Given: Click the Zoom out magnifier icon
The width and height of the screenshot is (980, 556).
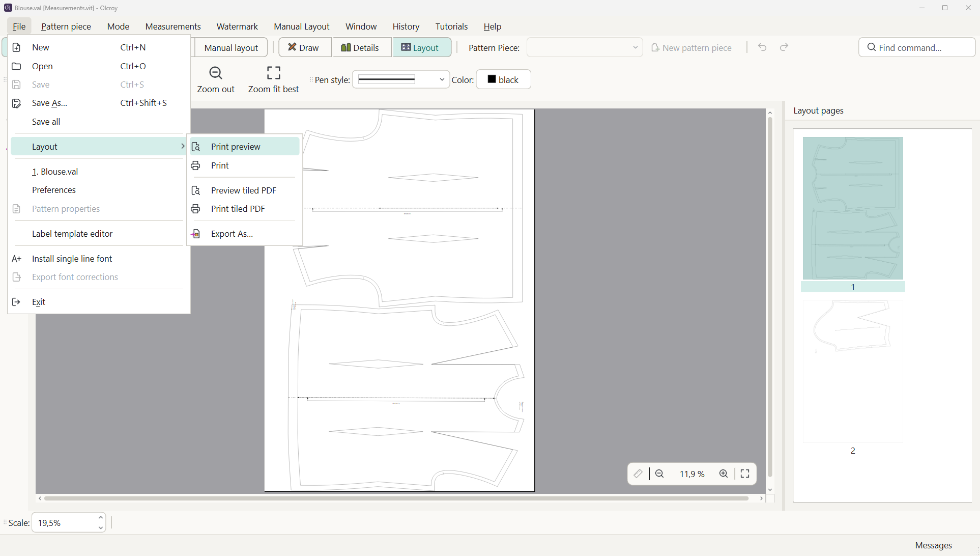Looking at the screenshot, I should click(x=216, y=73).
